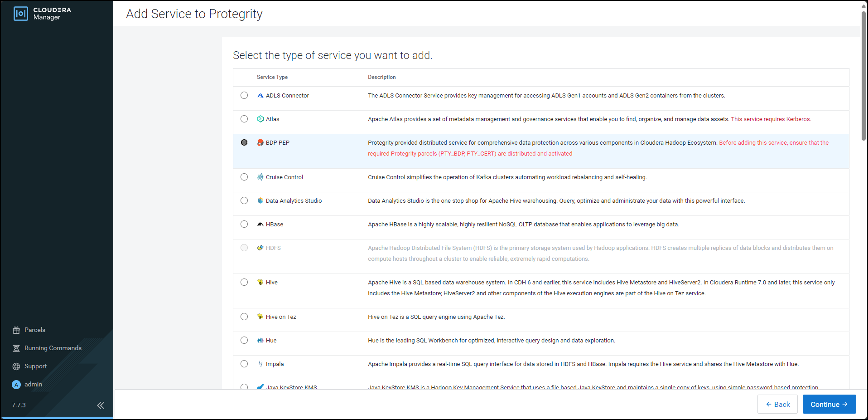Image resolution: width=868 pixels, height=420 pixels.
Task: Click the Atlas service icon
Action: pos(260,119)
